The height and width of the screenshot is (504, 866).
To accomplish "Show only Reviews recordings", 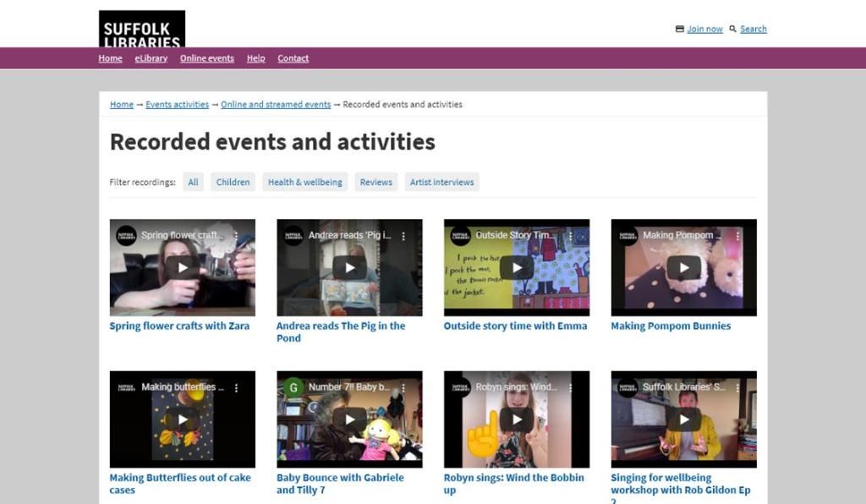I will 375,182.
